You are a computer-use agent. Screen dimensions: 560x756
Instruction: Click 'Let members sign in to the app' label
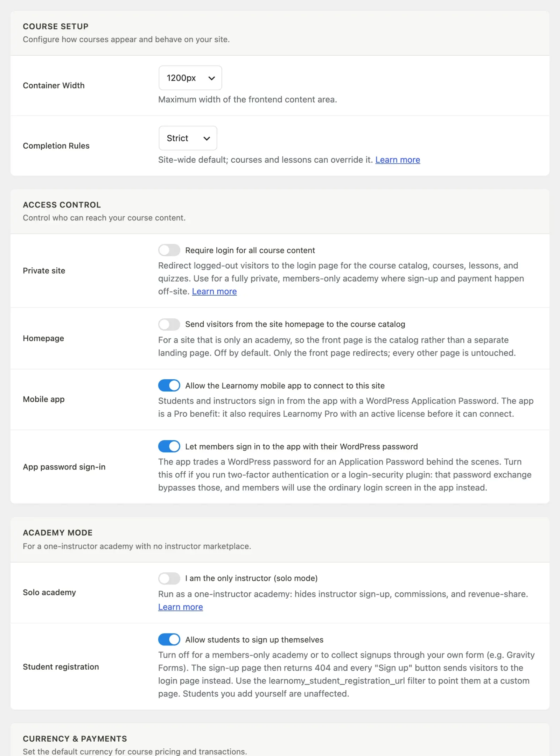pyautogui.click(x=301, y=447)
